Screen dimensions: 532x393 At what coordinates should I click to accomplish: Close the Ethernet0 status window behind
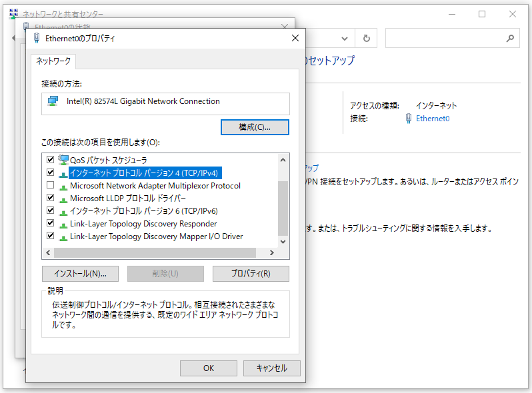point(285,26)
